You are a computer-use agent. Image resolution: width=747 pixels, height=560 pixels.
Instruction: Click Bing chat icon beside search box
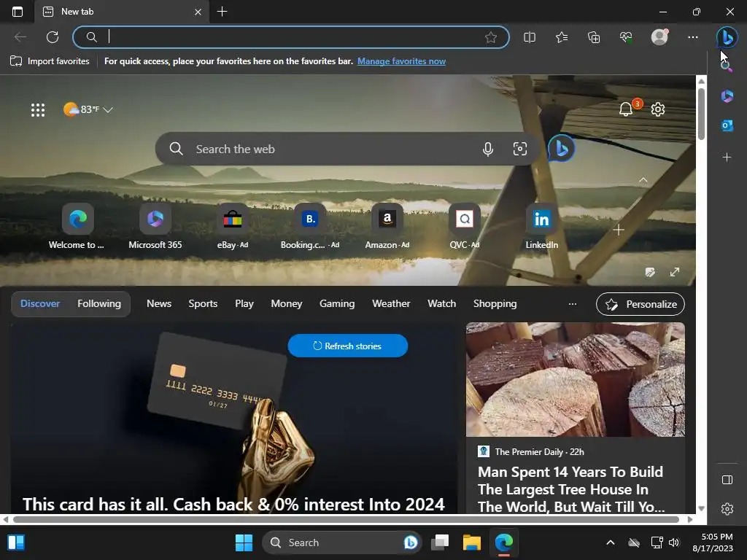click(562, 149)
